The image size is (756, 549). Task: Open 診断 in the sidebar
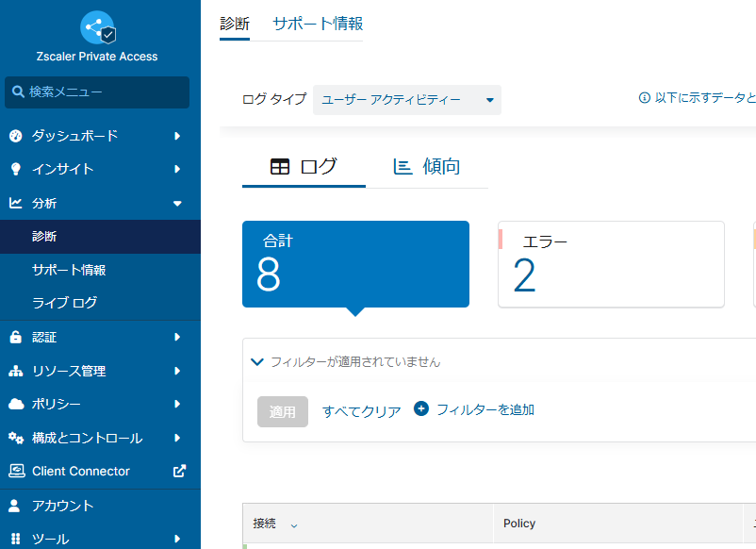click(x=100, y=237)
